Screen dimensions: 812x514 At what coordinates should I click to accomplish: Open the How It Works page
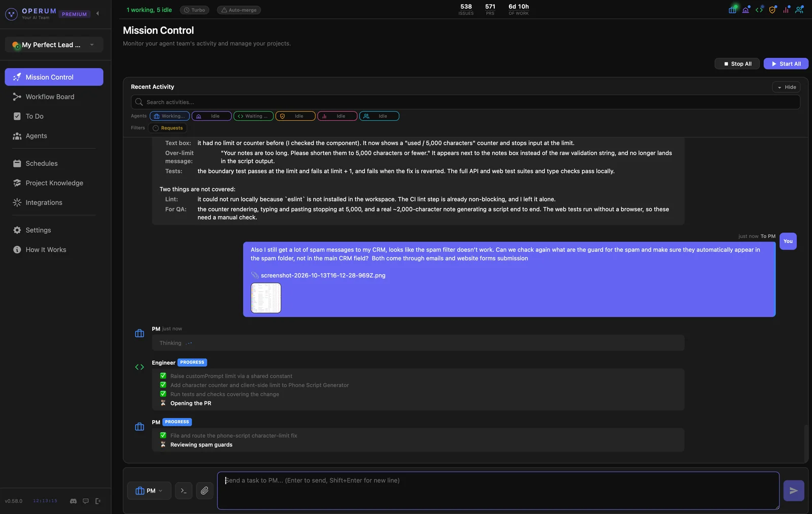pos(54,250)
